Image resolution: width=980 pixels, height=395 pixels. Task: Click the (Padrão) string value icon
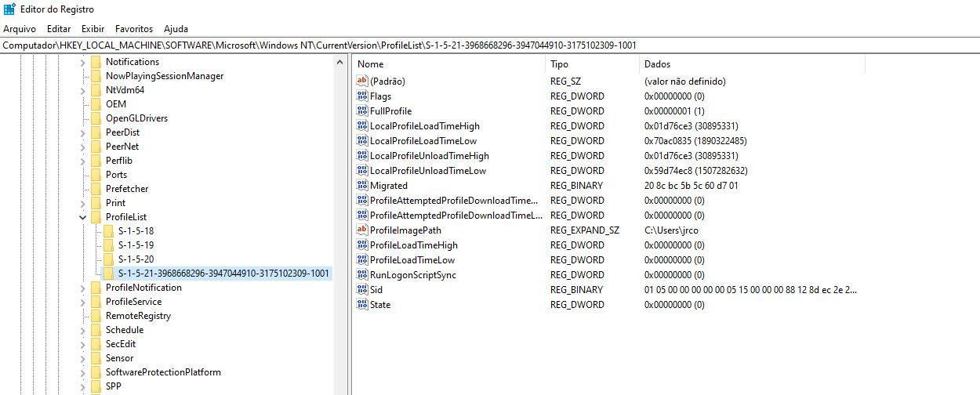tap(362, 81)
